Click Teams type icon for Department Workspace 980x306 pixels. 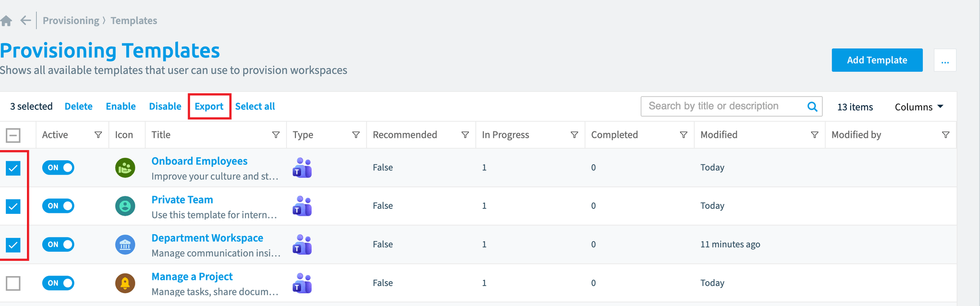(302, 244)
